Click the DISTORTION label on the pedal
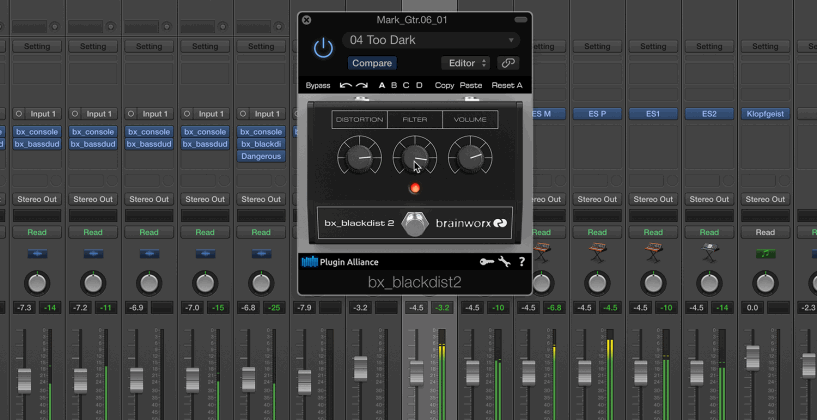 360,119
